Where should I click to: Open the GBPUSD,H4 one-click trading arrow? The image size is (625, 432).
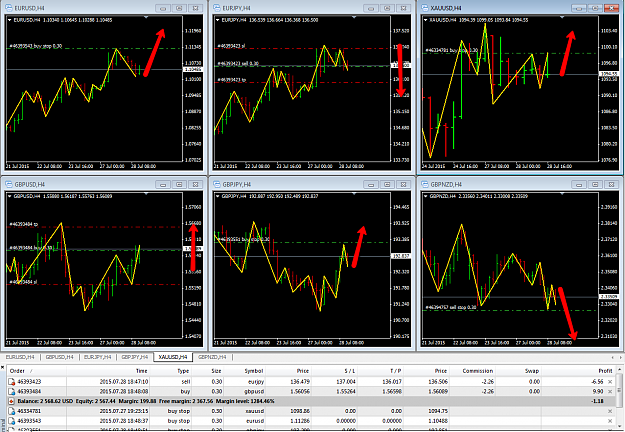10,196
